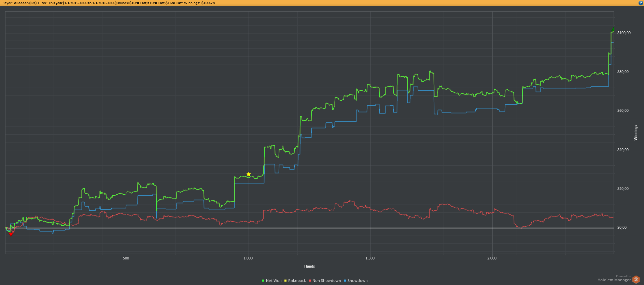Select the red triangle lowest-point marker
Image resolution: width=644 pixels, height=285 pixels.
click(x=11, y=234)
